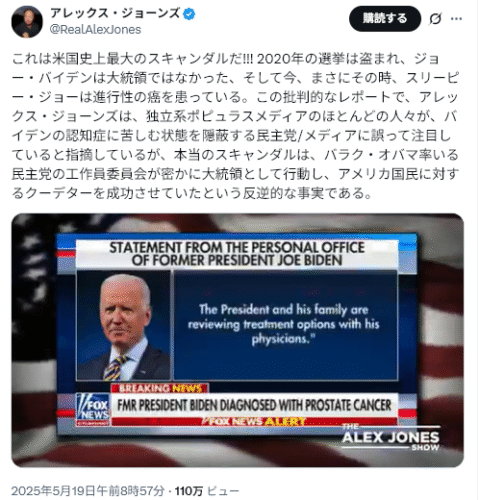Click the prostate cancer headline ticker
479x500 pixels.
click(254, 405)
